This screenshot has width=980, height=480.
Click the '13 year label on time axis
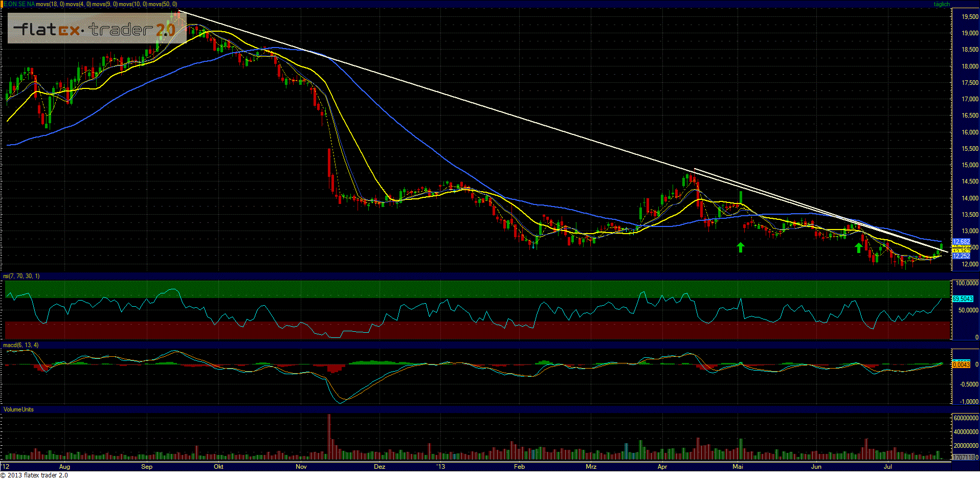click(441, 467)
